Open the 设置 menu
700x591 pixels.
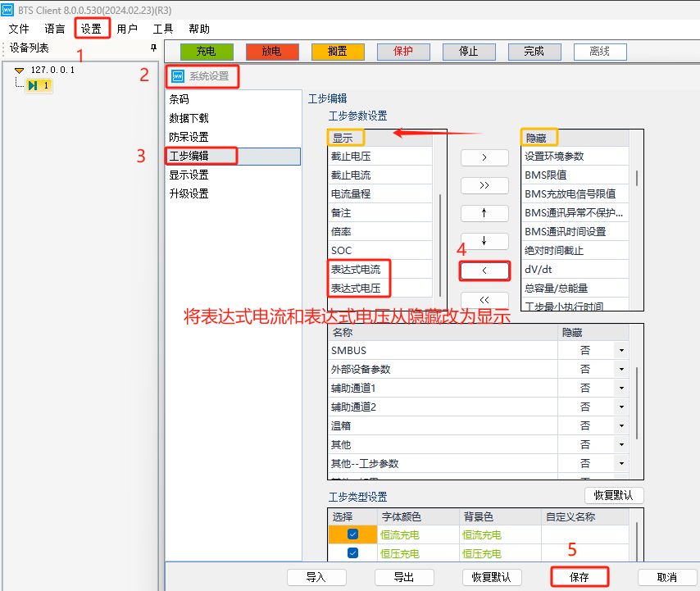[x=92, y=27]
